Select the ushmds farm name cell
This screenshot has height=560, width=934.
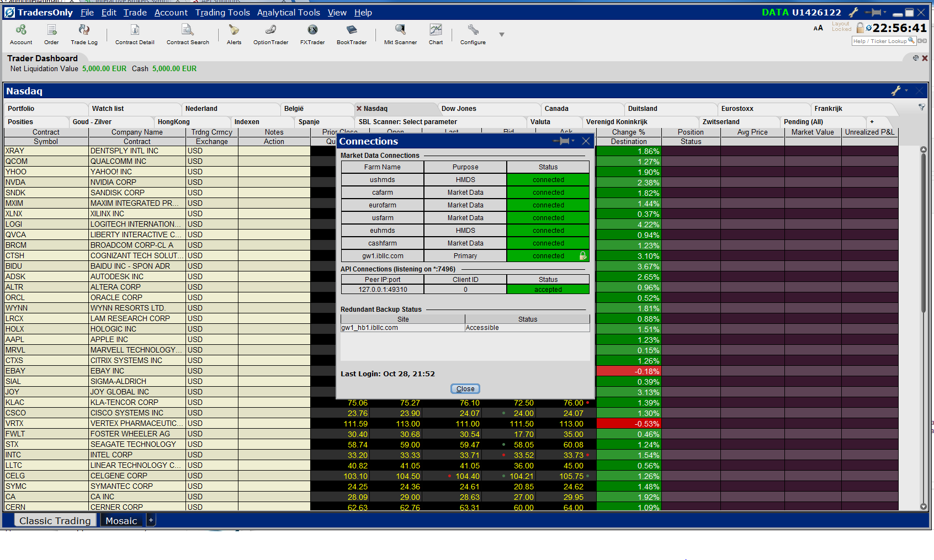click(x=383, y=180)
